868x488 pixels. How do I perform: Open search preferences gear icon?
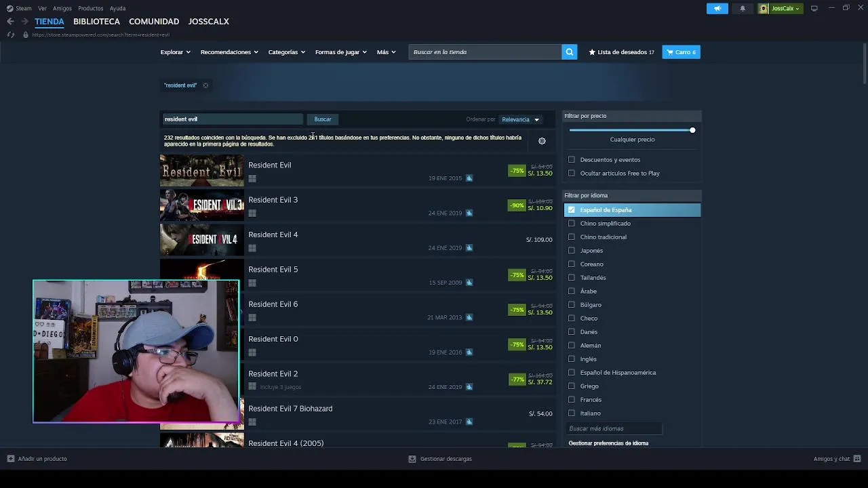[x=542, y=141]
